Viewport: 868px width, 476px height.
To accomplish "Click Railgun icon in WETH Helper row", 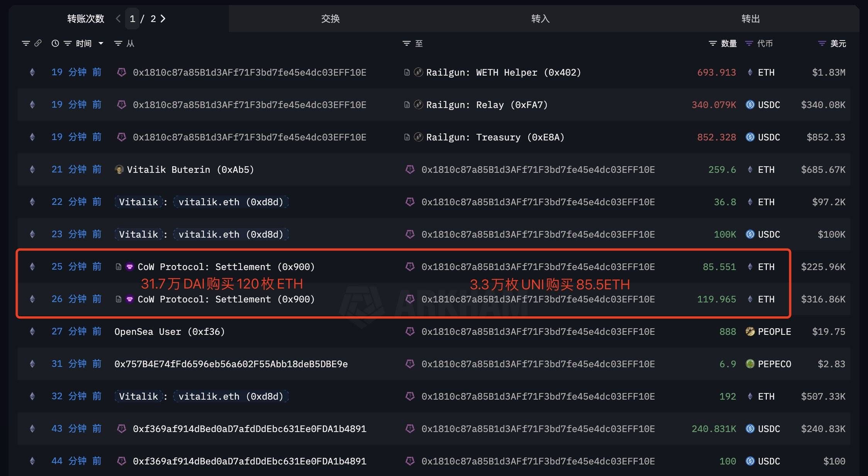I will [x=418, y=72].
